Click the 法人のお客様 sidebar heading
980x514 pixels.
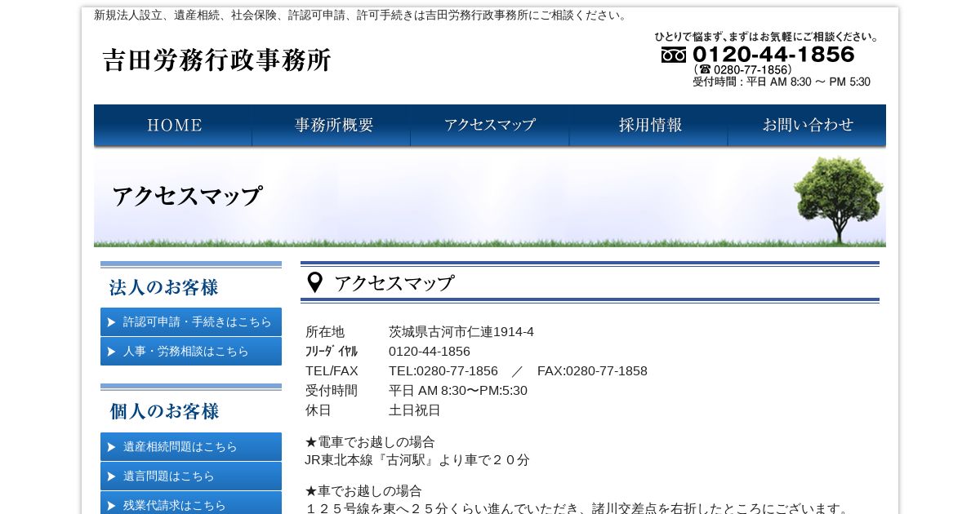[x=164, y=288]
